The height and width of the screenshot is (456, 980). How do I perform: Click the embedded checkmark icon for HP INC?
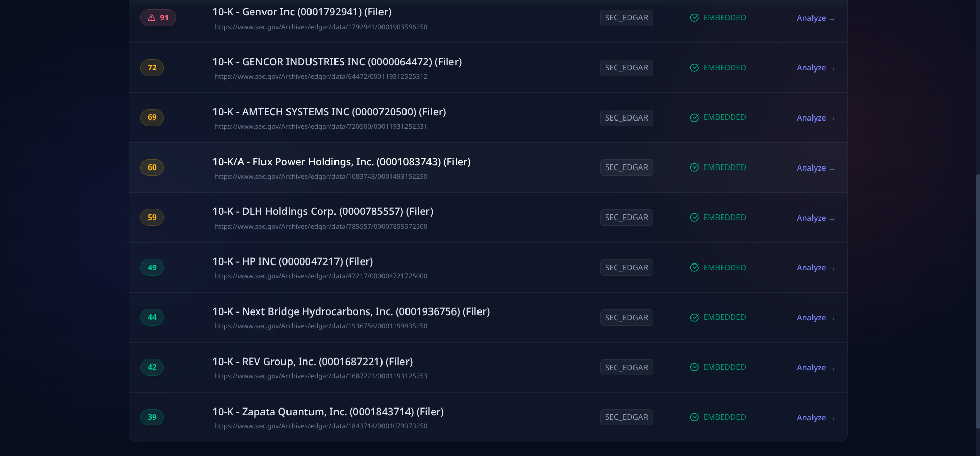point(695,268)
